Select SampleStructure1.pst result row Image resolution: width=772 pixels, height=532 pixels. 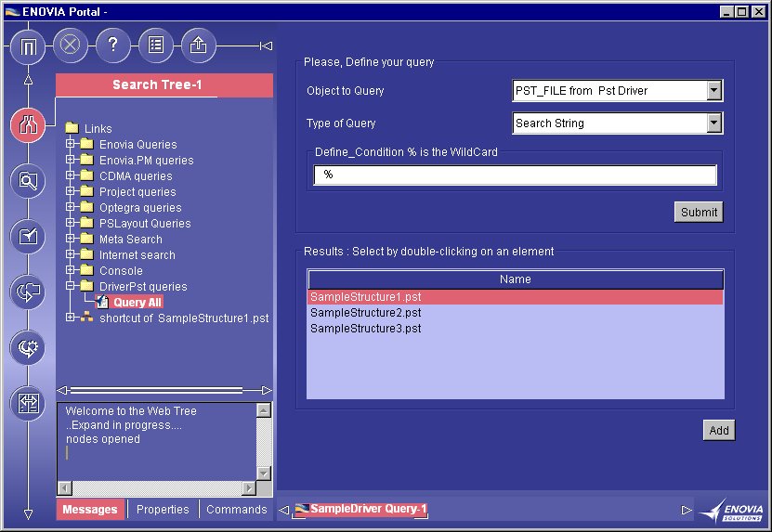[516, 297]
